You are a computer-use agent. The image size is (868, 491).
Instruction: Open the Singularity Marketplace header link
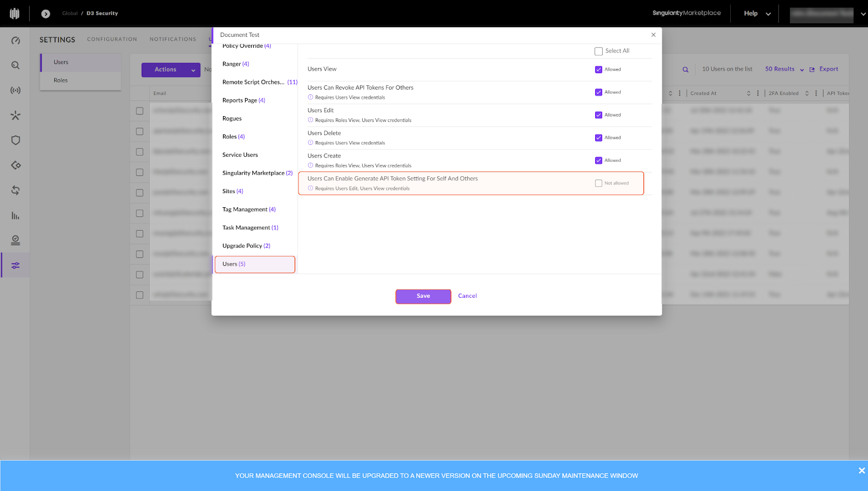coord(686,13)
